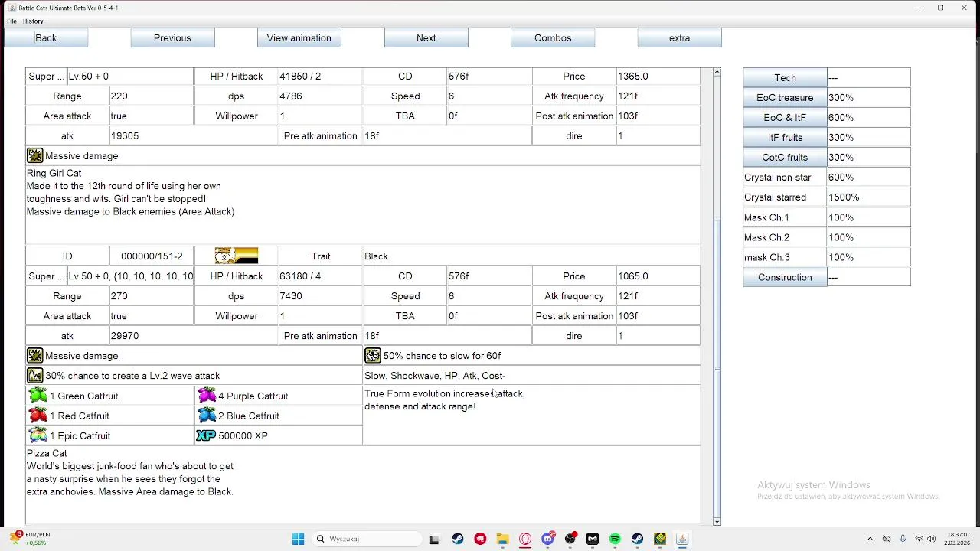Open the File menu
Viewport: 980px width, 551px height.
coord(11,21)
